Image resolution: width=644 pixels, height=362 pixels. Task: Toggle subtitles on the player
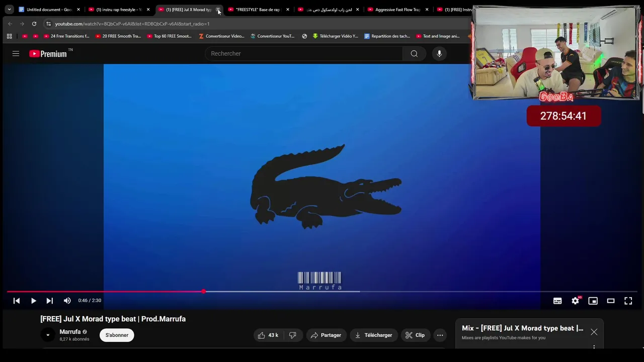(557, 301)
